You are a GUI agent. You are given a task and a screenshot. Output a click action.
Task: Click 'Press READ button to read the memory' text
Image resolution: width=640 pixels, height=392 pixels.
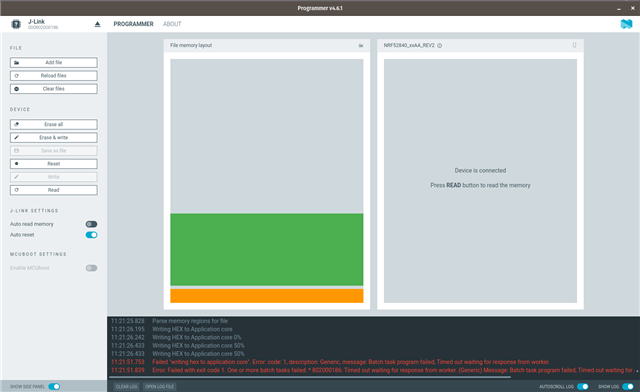tap(480, 185)
